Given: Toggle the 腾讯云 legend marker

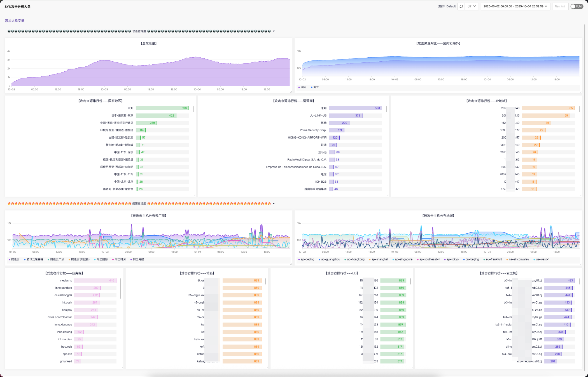Looking at the screenshot, I should pyautogui.click(x=10, y=259).
